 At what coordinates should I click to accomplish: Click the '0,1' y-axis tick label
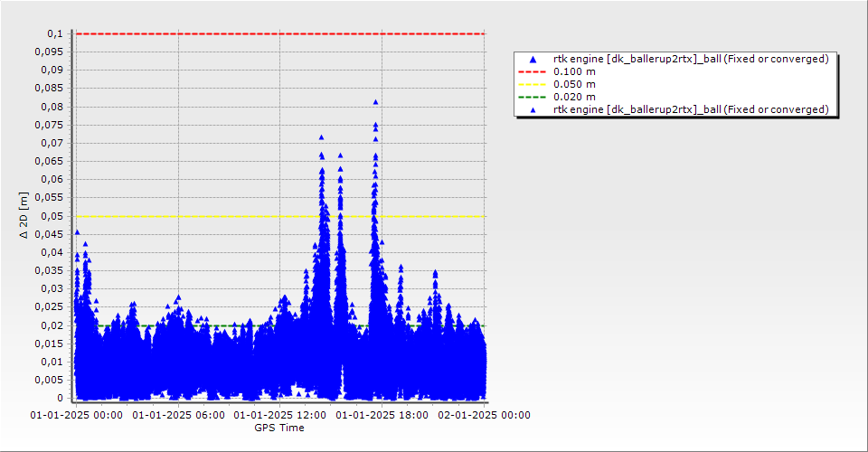55,33
